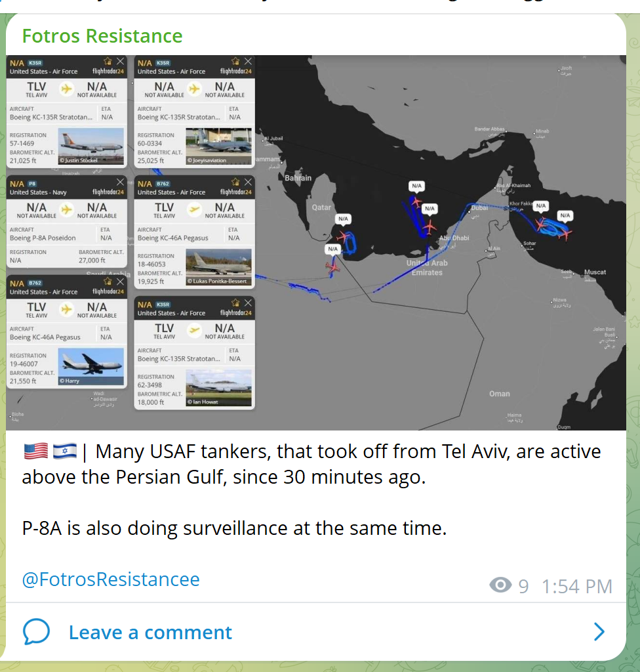Click the N/A aircraft label near Abu Dhabi
This screenshot has width=640, height=672.
pyautogui.click(x=430, y=209)
